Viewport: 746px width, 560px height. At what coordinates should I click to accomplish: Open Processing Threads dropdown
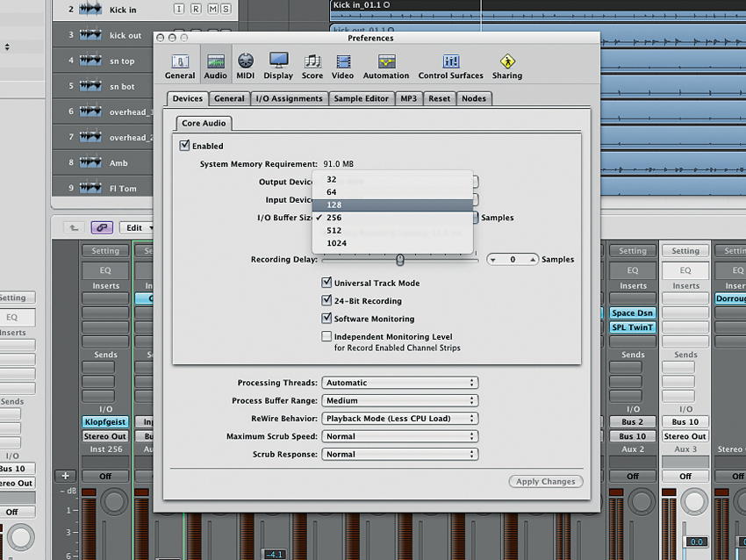pyautogui.click(x=400, y=383)
